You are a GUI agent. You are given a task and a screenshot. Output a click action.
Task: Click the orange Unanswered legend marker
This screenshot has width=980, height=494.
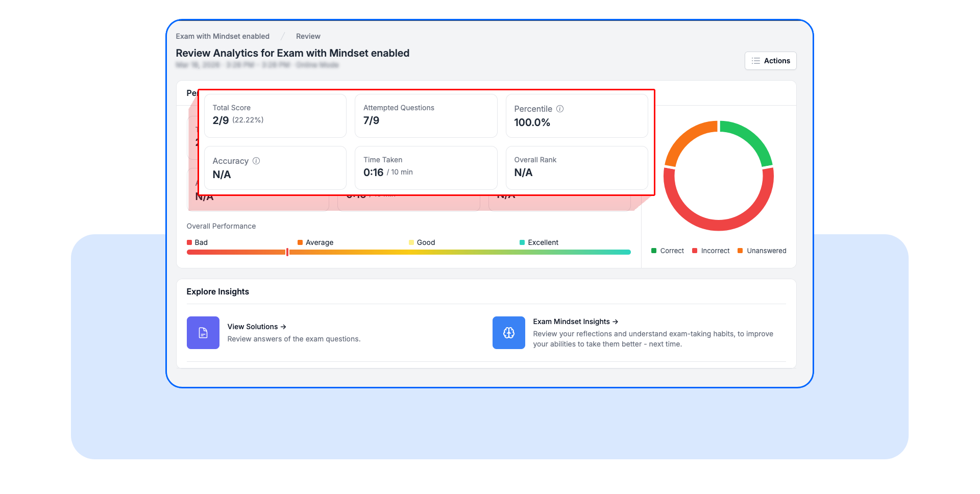pos(740,251)
